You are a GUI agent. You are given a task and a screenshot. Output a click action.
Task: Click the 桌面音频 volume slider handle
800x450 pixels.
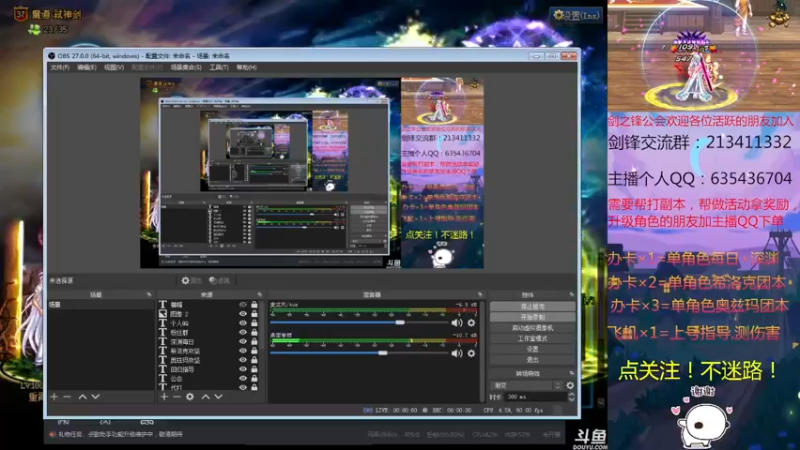coord(383,353)
